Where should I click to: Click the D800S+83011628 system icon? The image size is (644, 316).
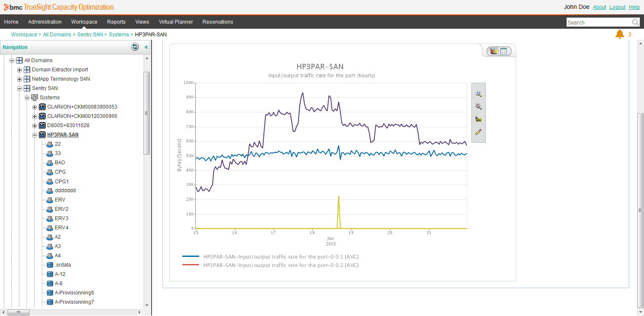point(42,125)
